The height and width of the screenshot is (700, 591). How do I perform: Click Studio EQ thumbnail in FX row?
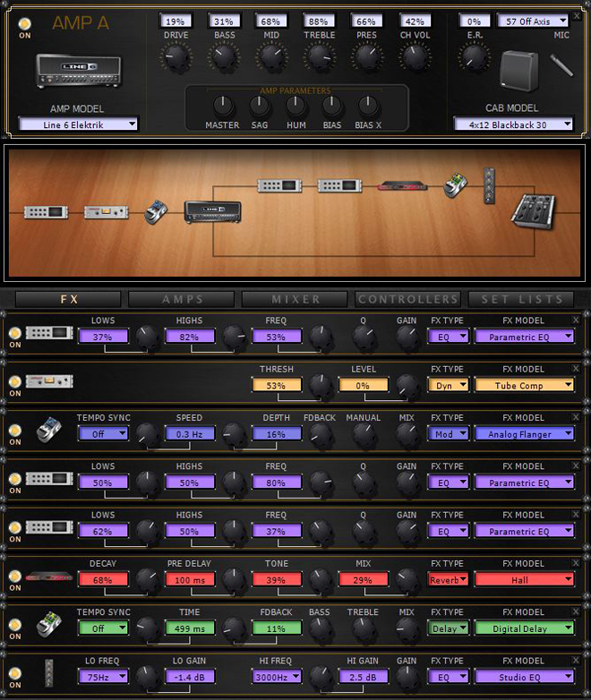click(48, 673)
